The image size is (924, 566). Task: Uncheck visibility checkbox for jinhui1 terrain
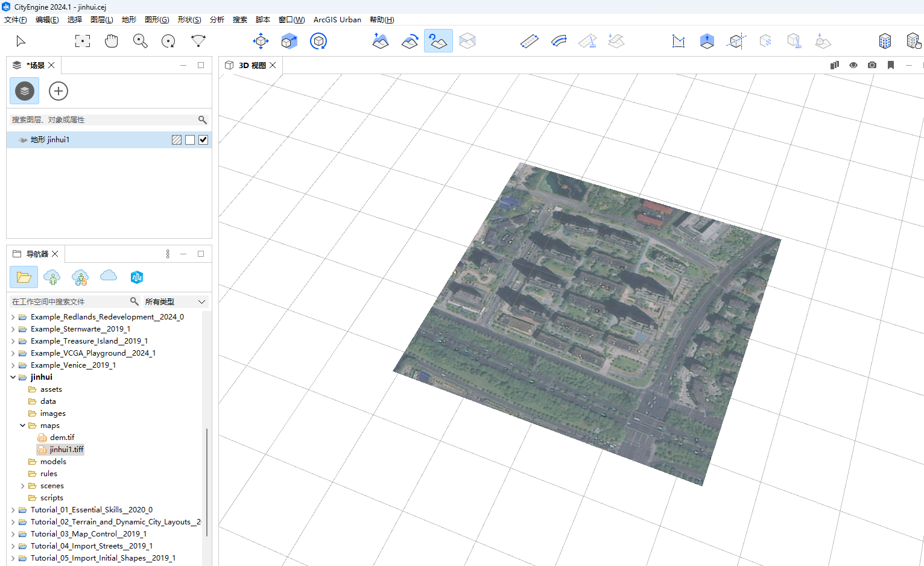pos(203,140)
